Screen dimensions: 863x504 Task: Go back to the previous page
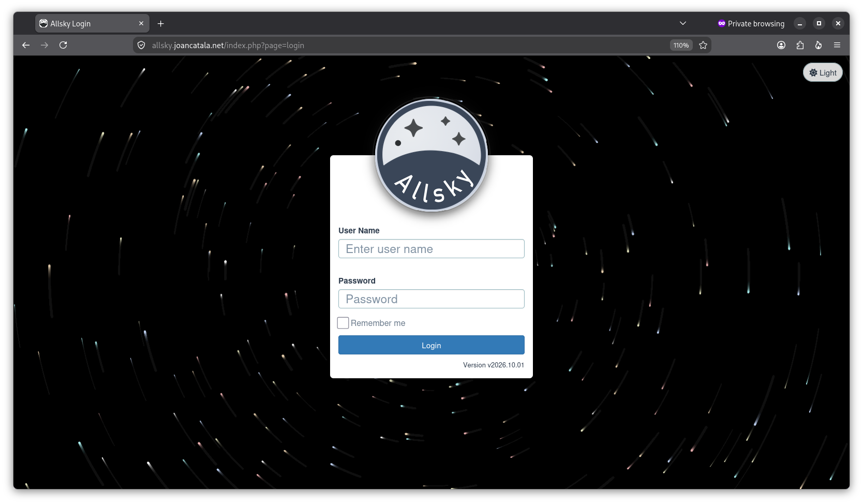click(x=26, y=45)
